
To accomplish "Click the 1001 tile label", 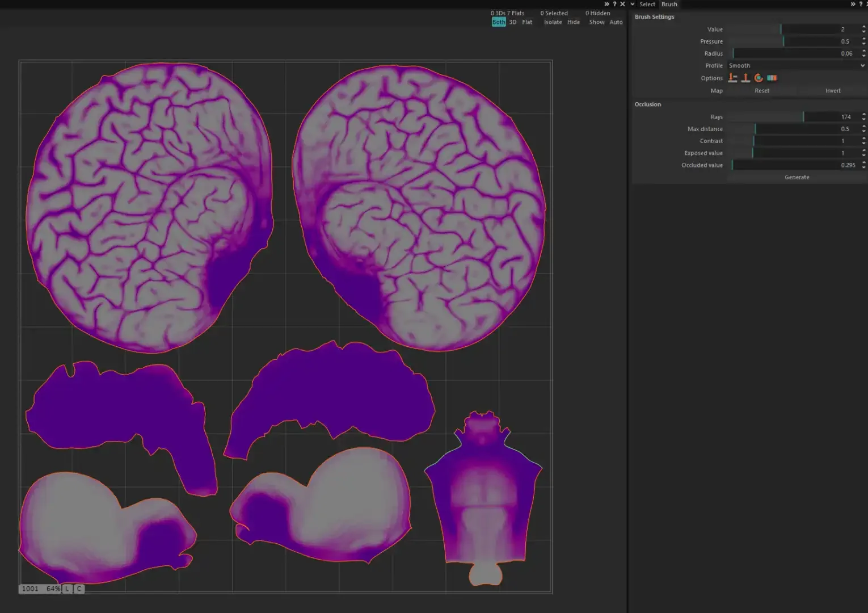I will click(30, 589).
